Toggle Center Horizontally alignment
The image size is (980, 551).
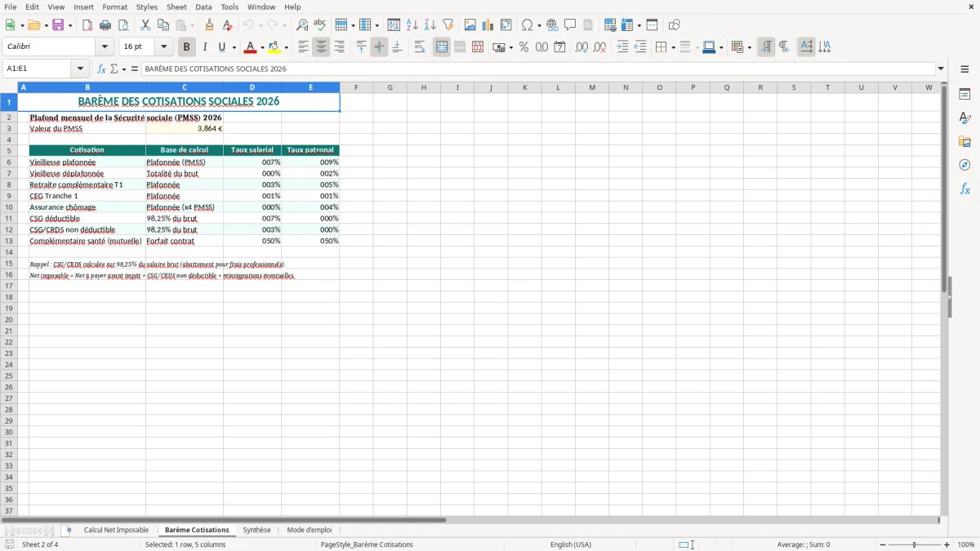tap(321, 47)
